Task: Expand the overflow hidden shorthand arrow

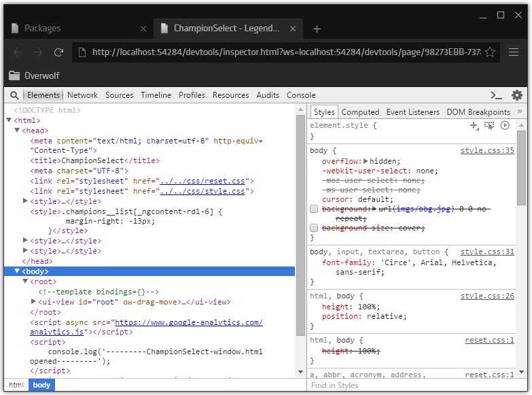Action: coord(366,161)
